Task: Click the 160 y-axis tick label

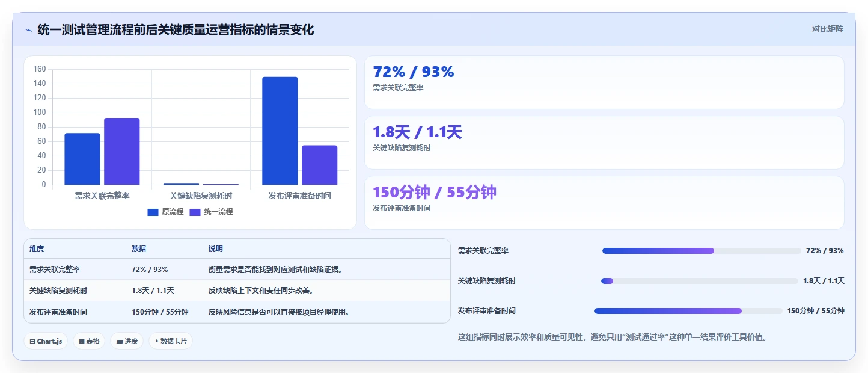Action: [39, 69]
